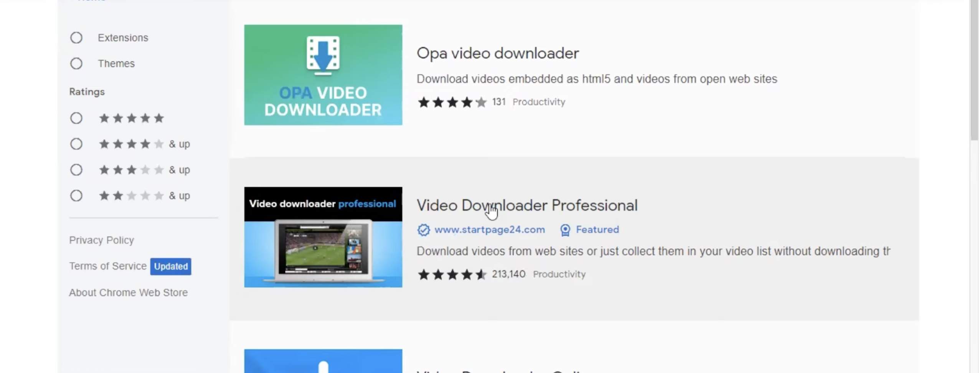Screen dimensions: 980x373
Task: Visit the www.startpage24.com publisher link
Action: click(x=489, y=229)
